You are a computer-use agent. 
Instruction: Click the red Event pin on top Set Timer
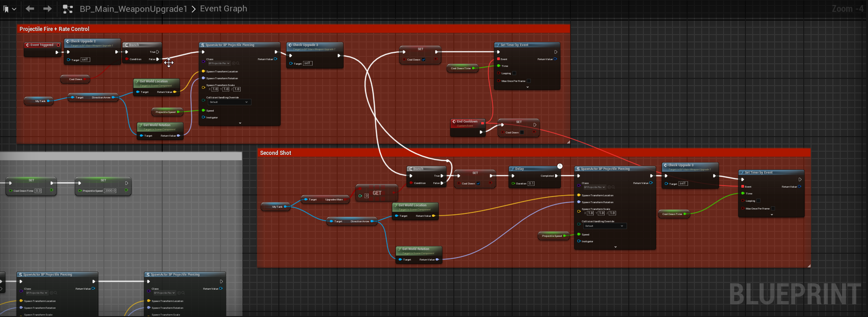tap(498, 59)
